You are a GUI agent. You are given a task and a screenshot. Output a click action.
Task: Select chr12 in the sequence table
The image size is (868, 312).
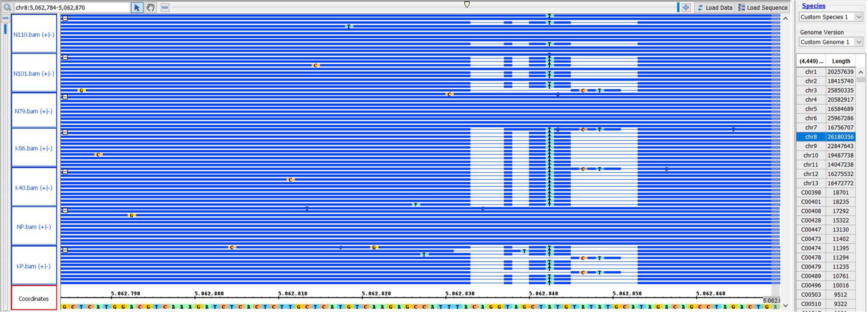[x=811, y=174]
